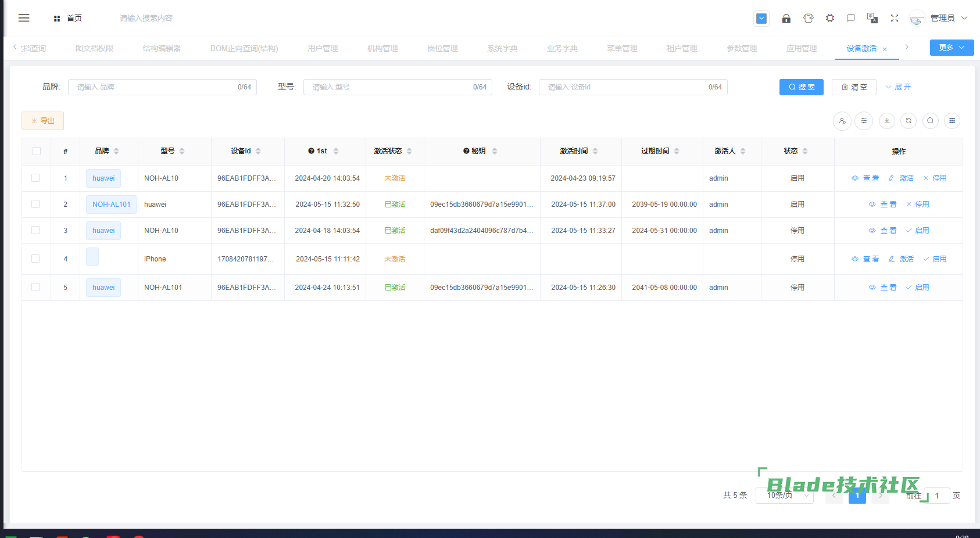Switch to the 菜单管理 tab
Screen dimensions: 980x538
tap(622, 48)
